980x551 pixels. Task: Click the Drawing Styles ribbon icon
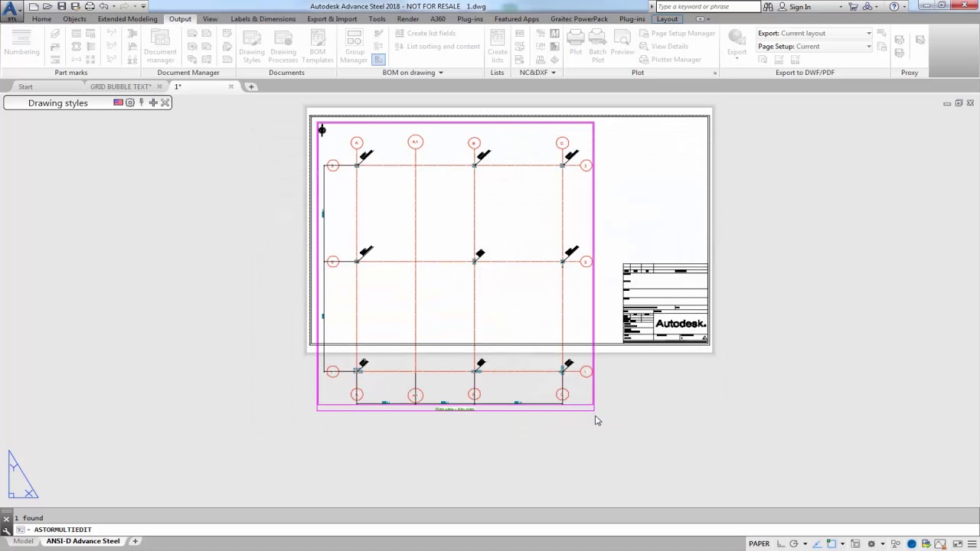pos(251,46)
